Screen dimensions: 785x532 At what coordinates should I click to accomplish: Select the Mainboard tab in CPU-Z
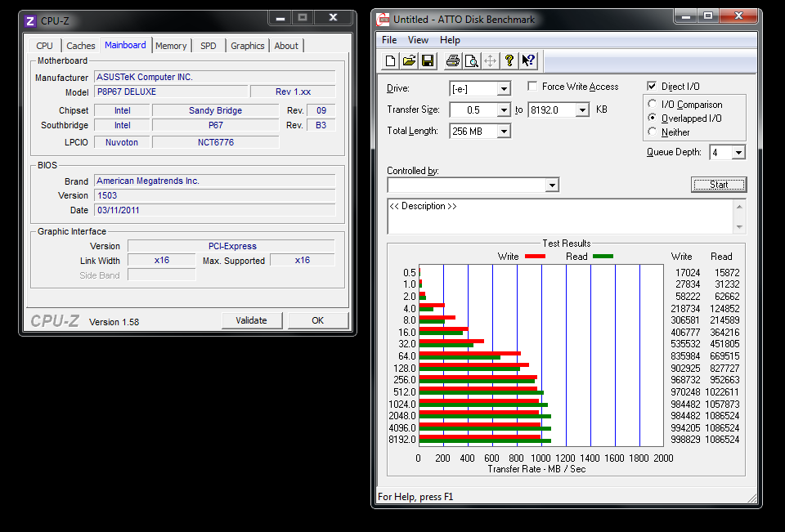click(x=125, y=45)
